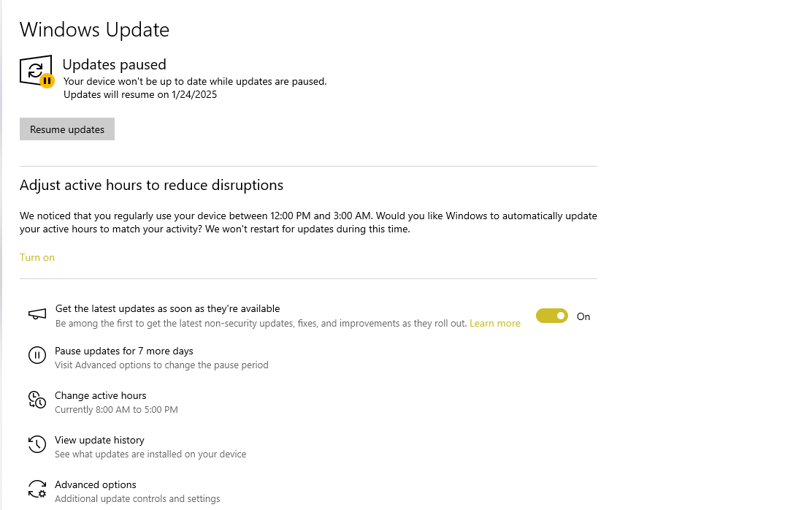Viewport: 812px width, 510px height.
Task: Click the Additional update controls and settings subtitle
Action: (x=137, y=498)
